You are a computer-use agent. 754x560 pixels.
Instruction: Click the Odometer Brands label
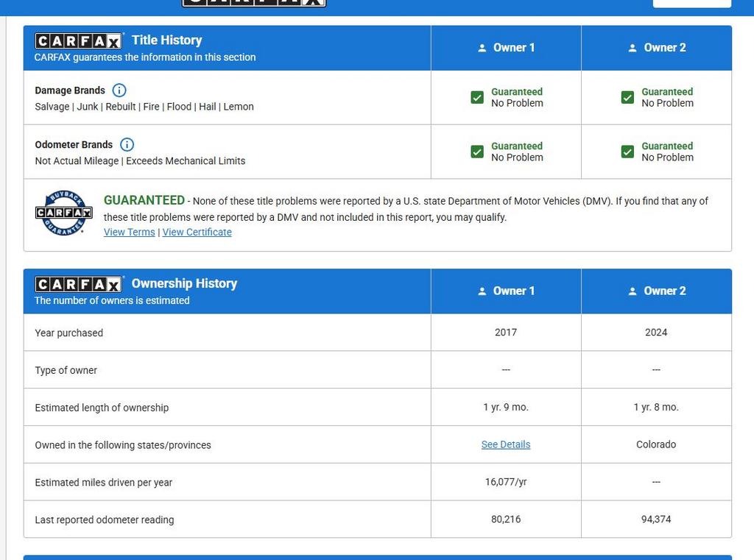74,145
